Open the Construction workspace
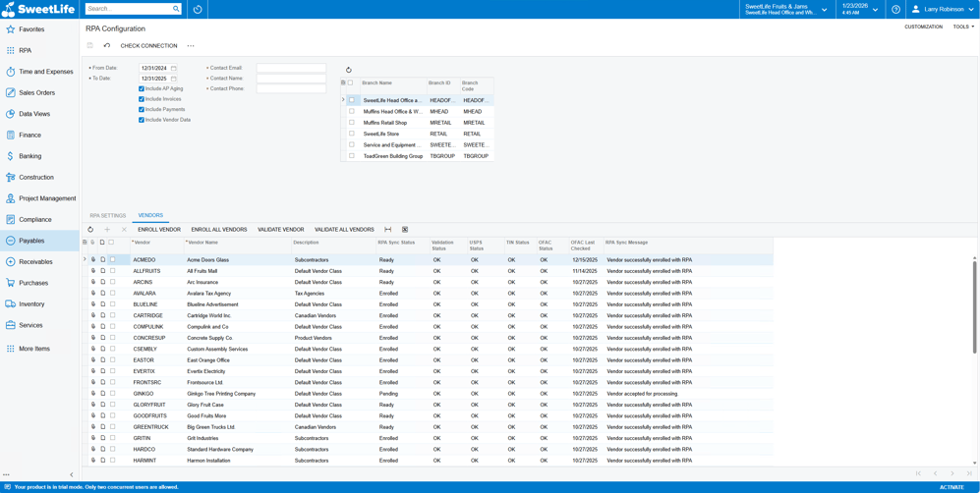The width and height of the screenshot is (980, 493). tap(36, 177)
